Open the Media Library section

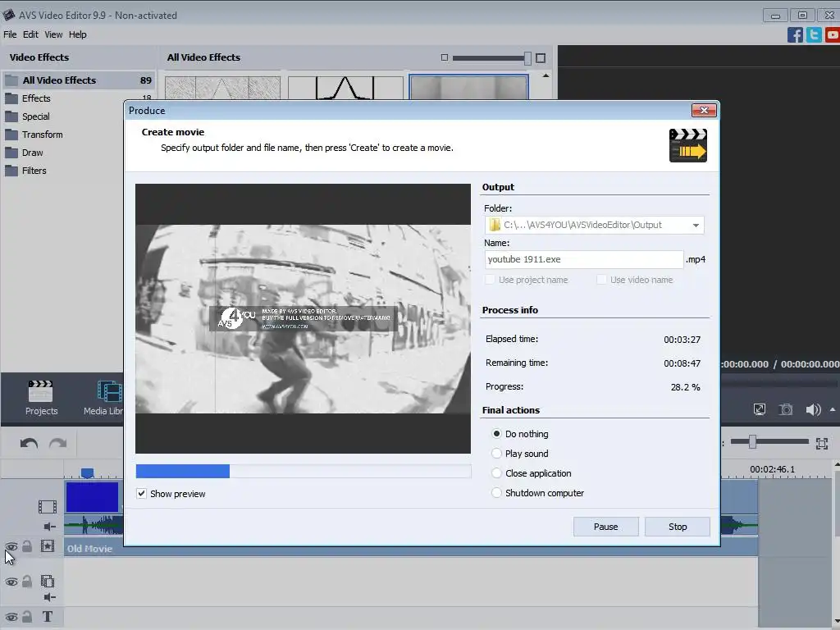(104, 397)
